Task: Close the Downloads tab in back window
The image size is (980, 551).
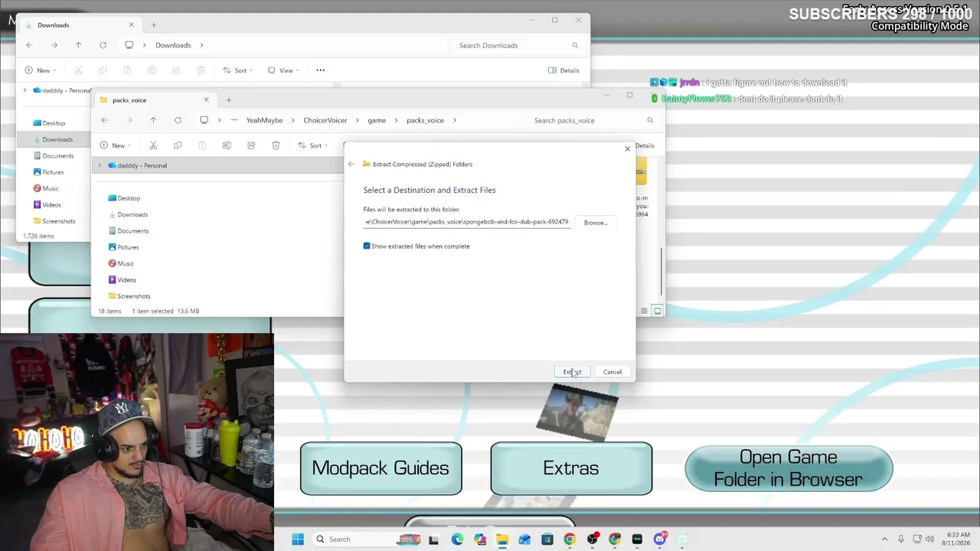Action: point(131,25)
